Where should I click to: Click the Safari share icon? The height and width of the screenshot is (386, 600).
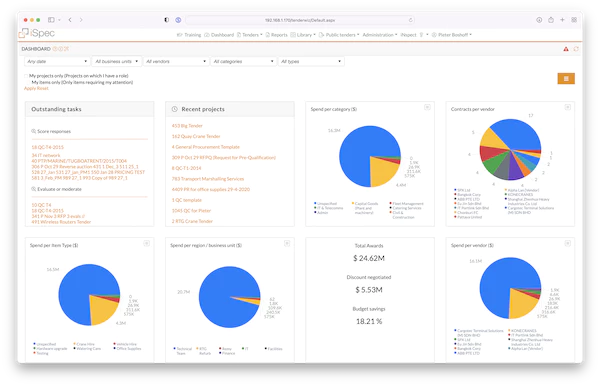point(551,20)
